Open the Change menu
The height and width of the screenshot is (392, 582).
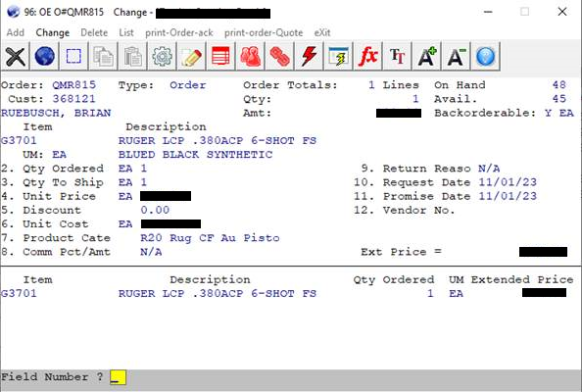[x=52, y=32]
